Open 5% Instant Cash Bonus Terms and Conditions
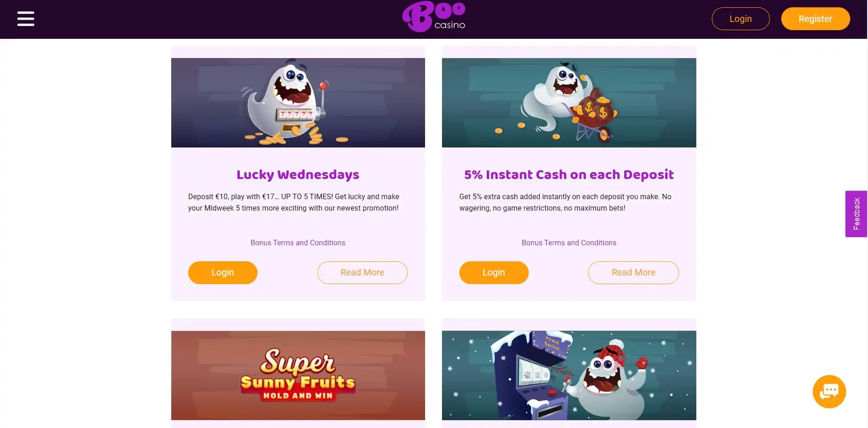This screenshot has width=868, height=428. point(569,243)
